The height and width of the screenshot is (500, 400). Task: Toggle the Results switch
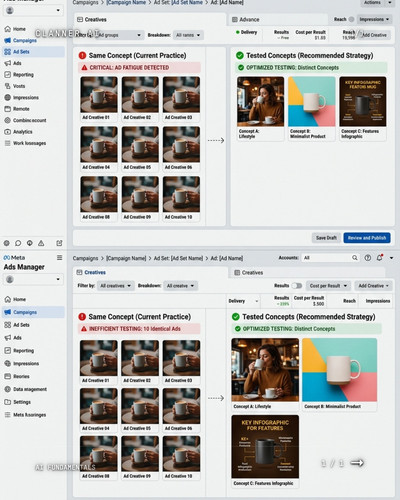point(297,286)
